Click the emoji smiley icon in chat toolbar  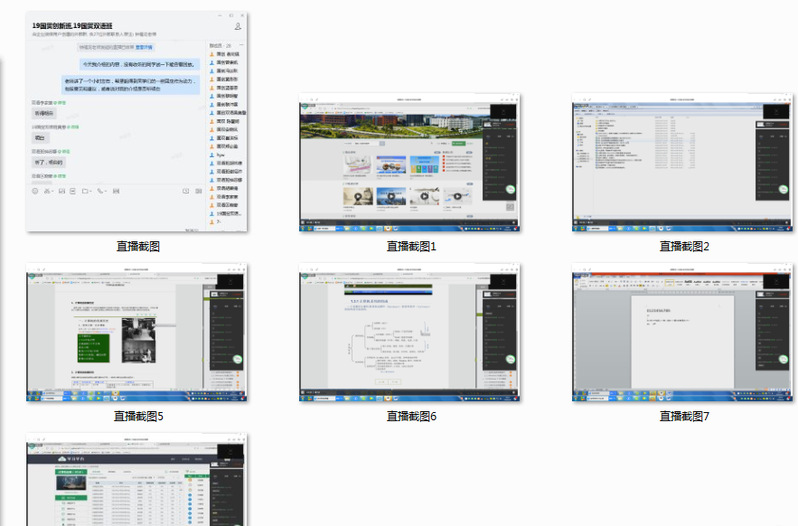click(x=35, y=191)
